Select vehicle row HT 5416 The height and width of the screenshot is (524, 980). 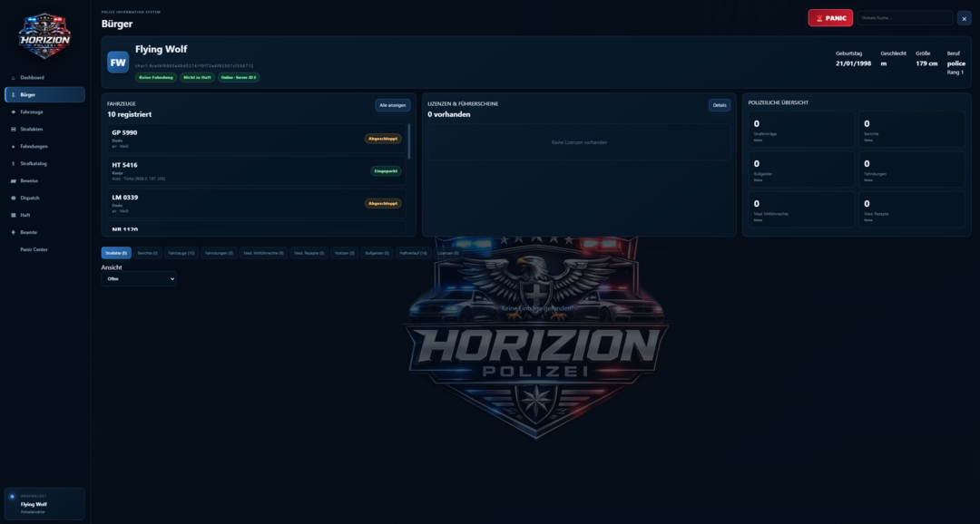(x=257, y=171)
